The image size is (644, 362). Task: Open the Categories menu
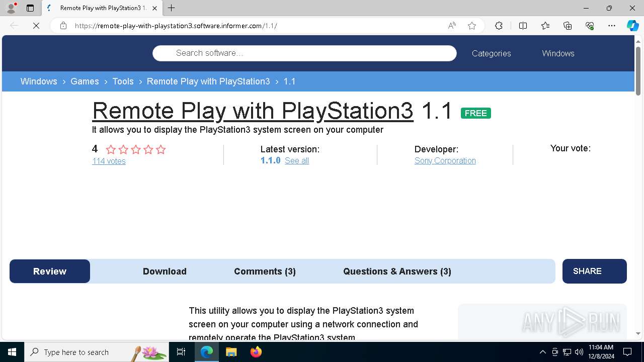(x=491, y=53)
